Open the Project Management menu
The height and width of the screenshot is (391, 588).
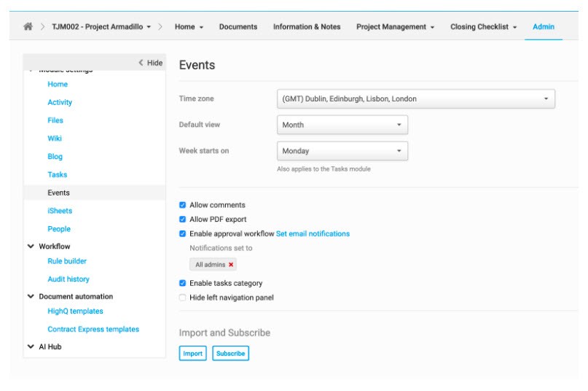coord(395,27)
